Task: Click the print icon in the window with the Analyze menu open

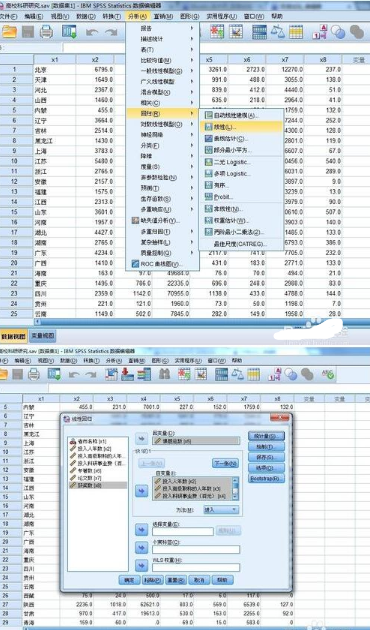Action: 46,32
